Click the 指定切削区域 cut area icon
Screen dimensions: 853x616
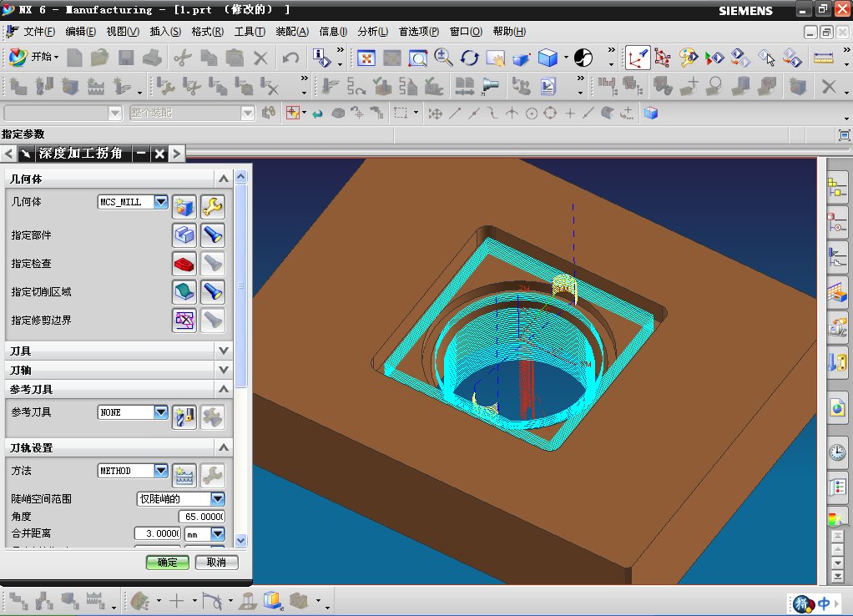click(x=184, y=292)
